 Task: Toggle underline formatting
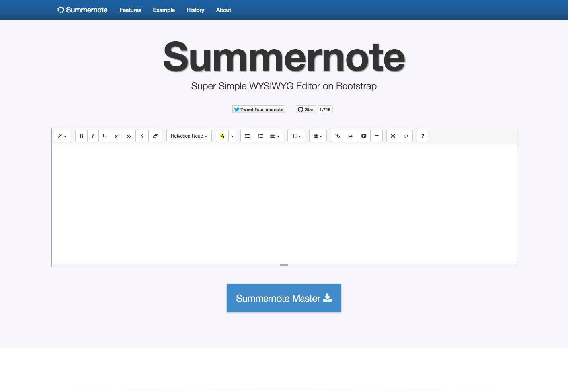coord(105,136)
